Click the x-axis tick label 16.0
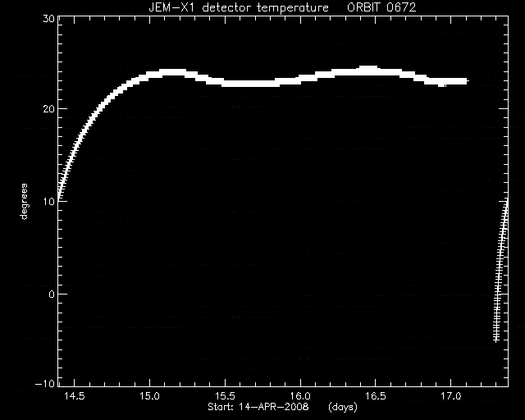525x420 pixels. 300,396
